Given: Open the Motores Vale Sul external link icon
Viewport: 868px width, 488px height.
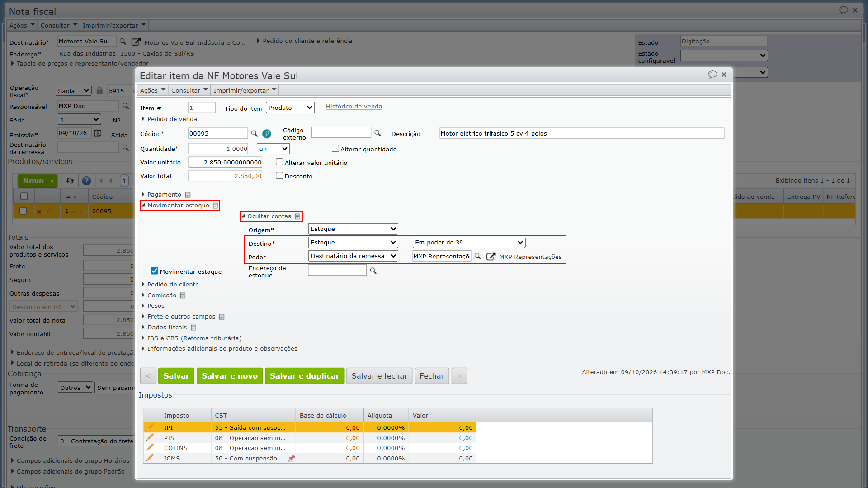Looking at the screenshot, I should point(136,42).
